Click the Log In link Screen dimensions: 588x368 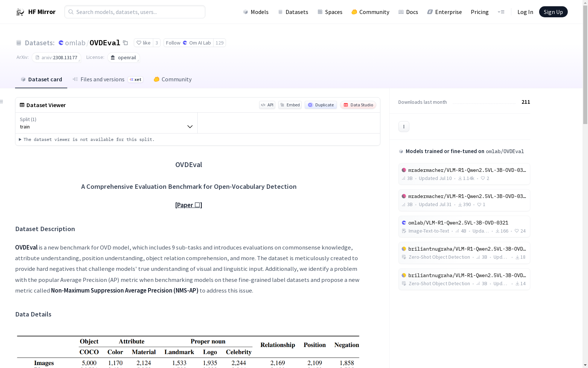click(x=525, y=12)
